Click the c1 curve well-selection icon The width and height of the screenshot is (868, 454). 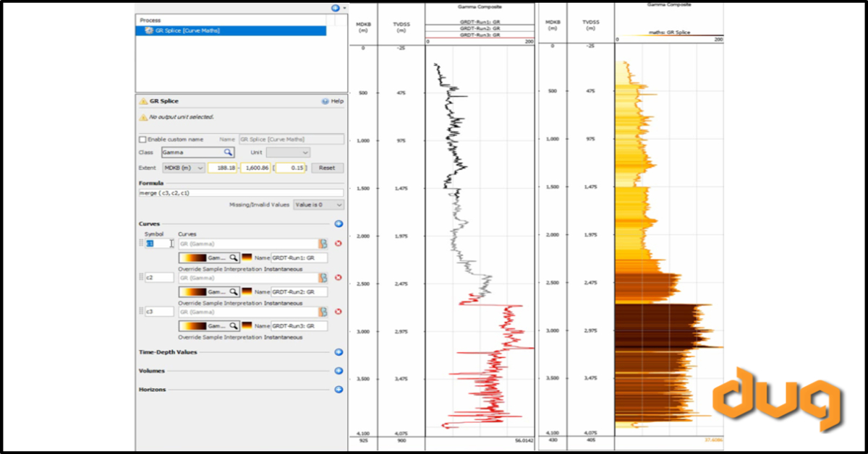323,244
